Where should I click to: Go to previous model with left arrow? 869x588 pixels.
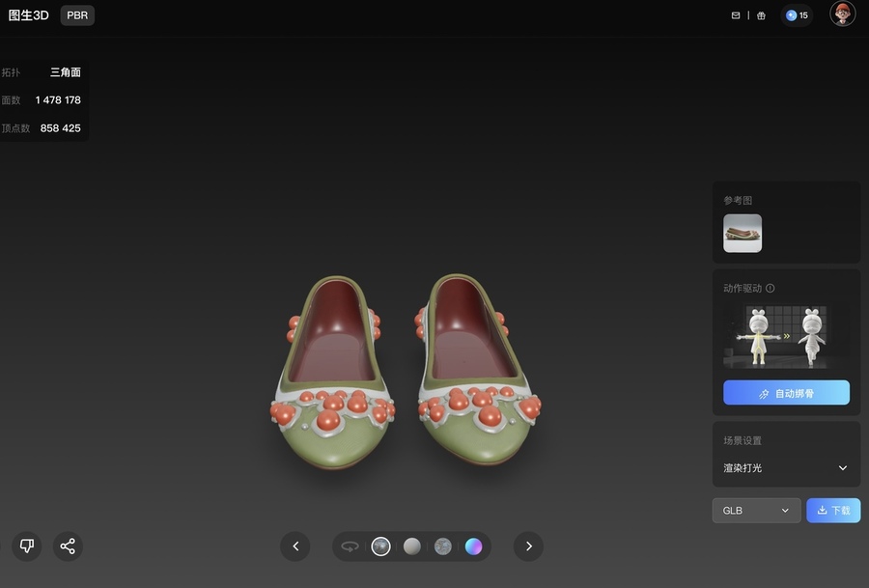(x=295, y=546)
